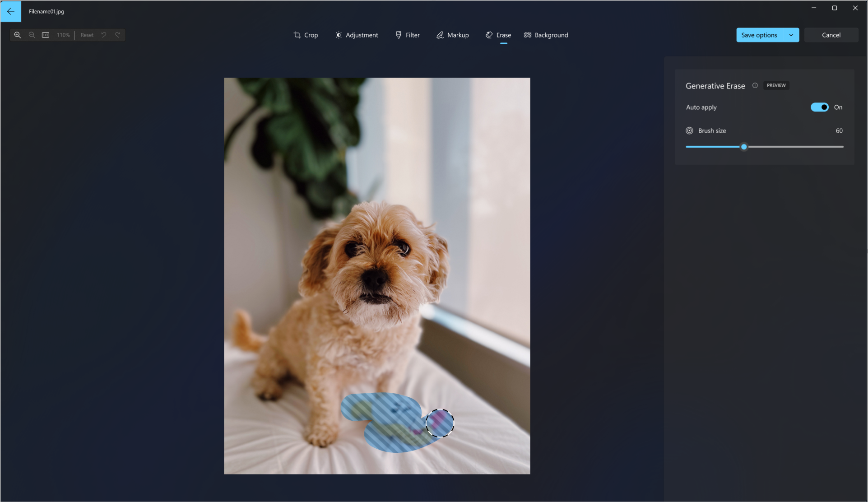
Task: Click the PREVIEW label toggle
Action: pyautogui.click(x=776, y=85)
